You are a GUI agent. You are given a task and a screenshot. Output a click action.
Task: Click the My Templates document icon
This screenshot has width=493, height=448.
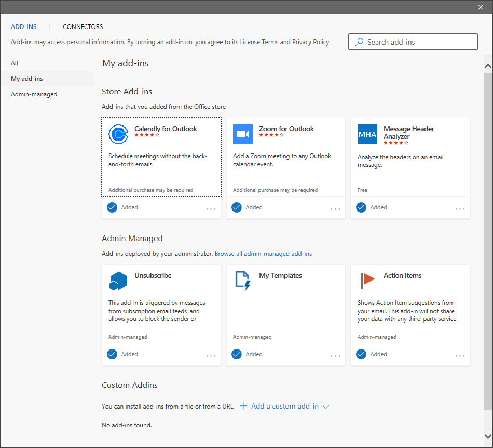coord(243,281)
